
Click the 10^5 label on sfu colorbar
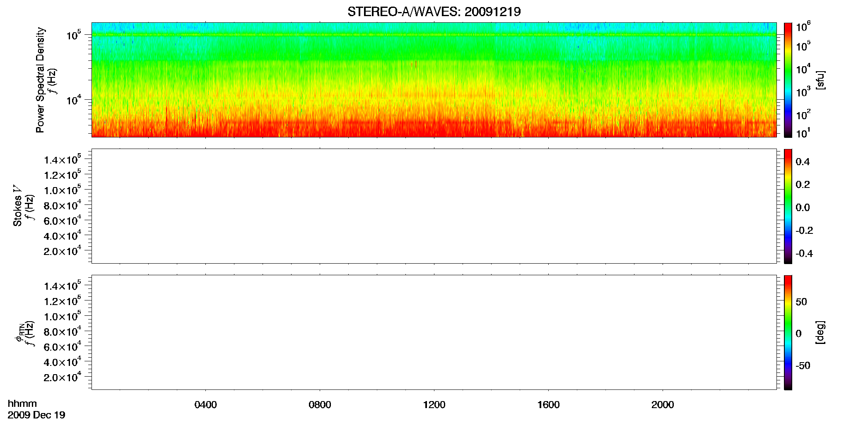tap(803, 46)
